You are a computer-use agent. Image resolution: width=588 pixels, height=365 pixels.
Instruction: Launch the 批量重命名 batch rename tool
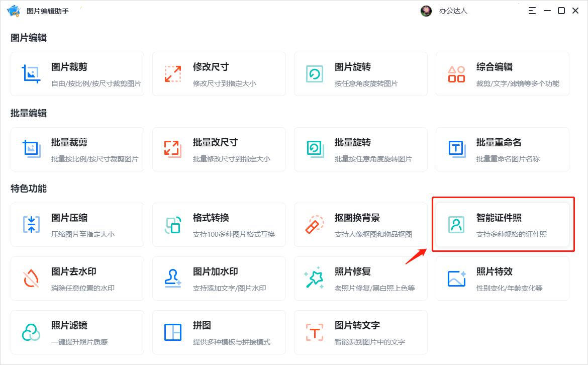coord(502,149)
